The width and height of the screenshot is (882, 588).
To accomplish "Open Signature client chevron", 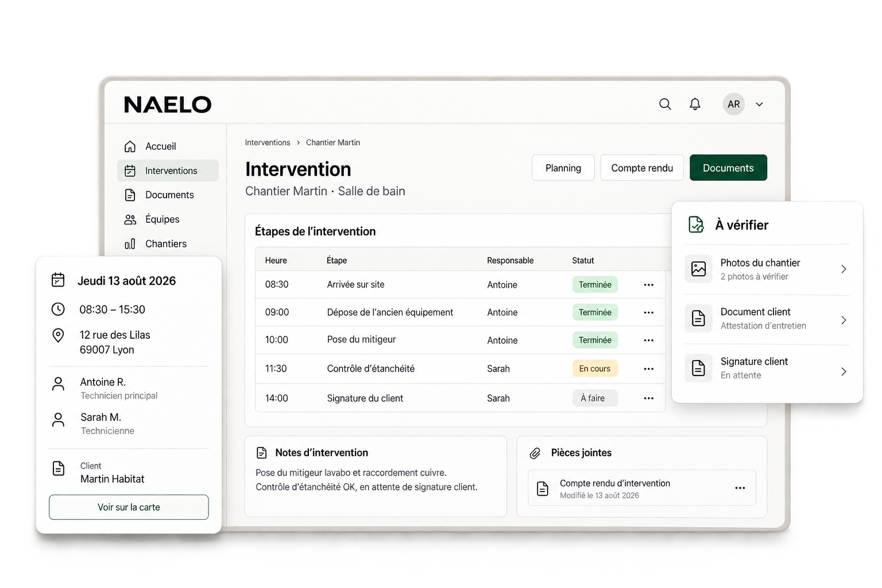I will (844, 372).
